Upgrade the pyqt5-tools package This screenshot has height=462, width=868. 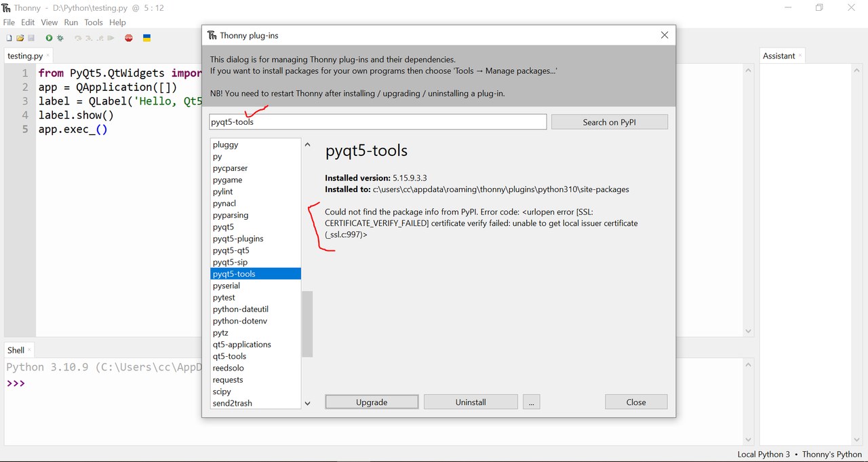pos(372,402)
